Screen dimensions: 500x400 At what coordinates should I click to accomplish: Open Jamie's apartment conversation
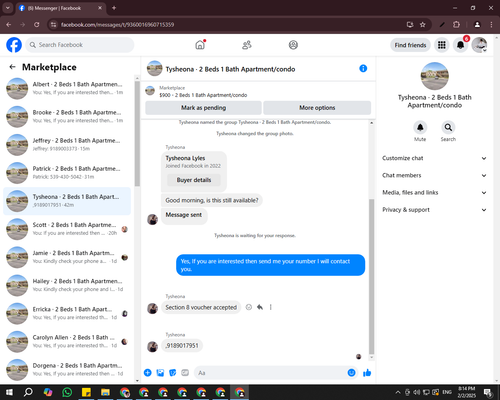tap(67, 257)
